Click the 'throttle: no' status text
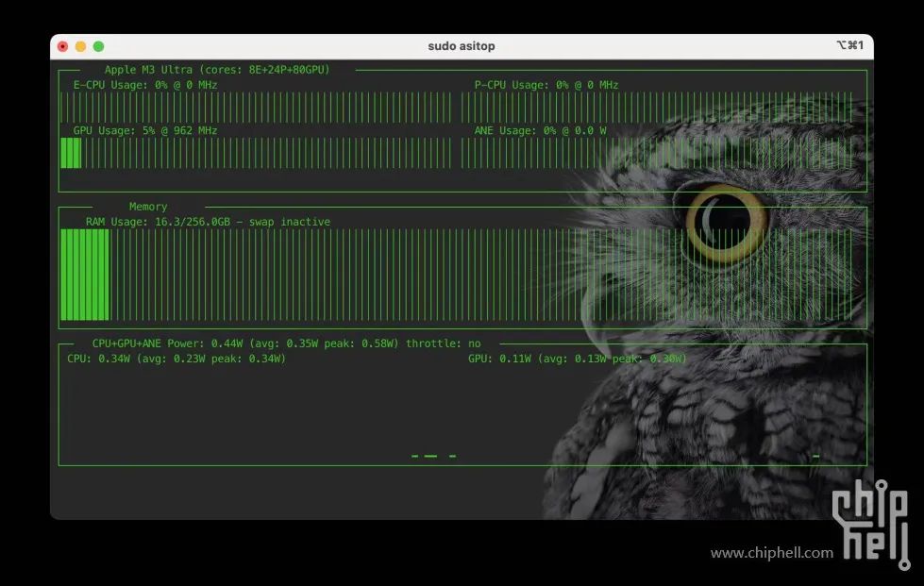 [x=444, y=343]
